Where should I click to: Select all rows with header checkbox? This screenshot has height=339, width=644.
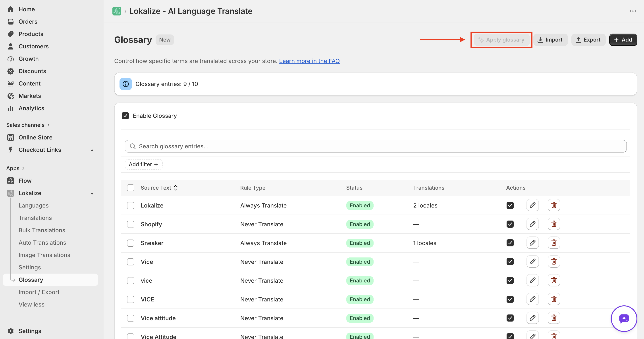(131, 188)
